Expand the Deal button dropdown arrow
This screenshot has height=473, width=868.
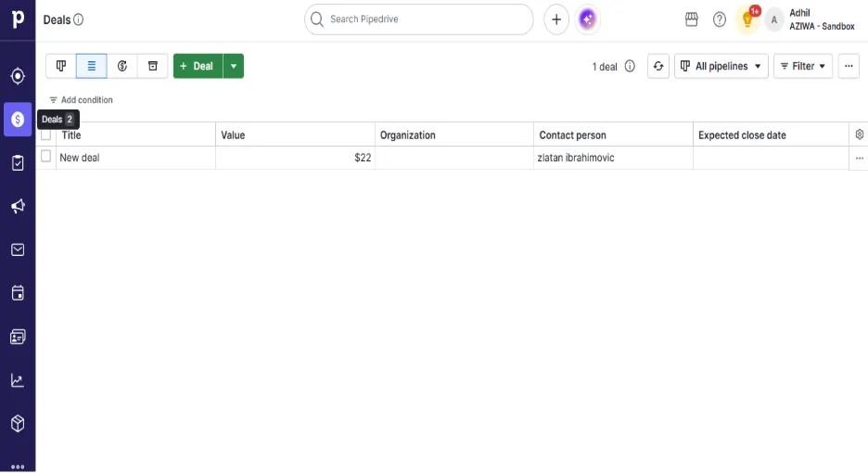coord(234,66)
